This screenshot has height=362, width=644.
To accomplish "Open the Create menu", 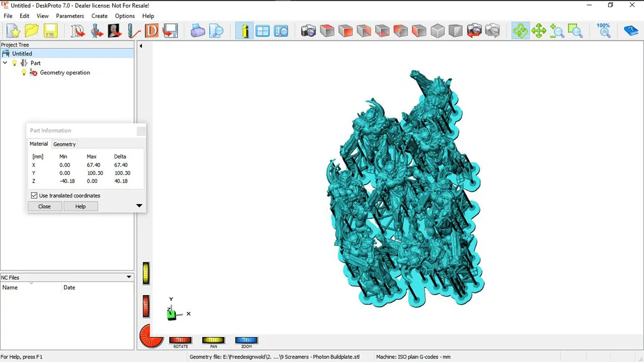I will tap(100, 16).
